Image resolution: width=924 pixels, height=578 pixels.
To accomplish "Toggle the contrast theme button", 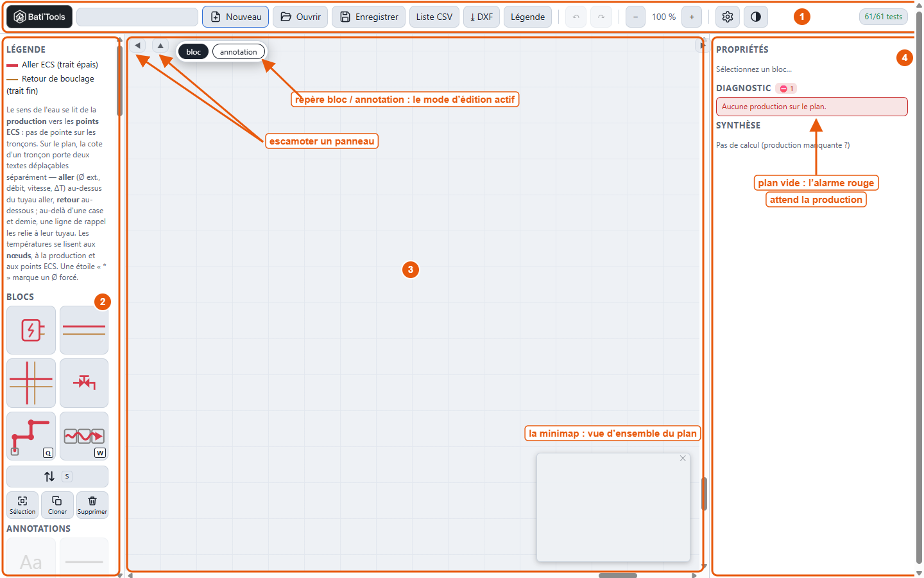I will pyautogui.click(x=756, y=17).
